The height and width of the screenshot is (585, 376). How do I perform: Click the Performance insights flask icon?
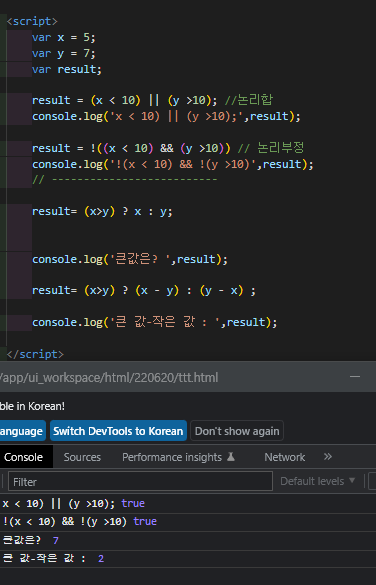(x=231, y=456)
